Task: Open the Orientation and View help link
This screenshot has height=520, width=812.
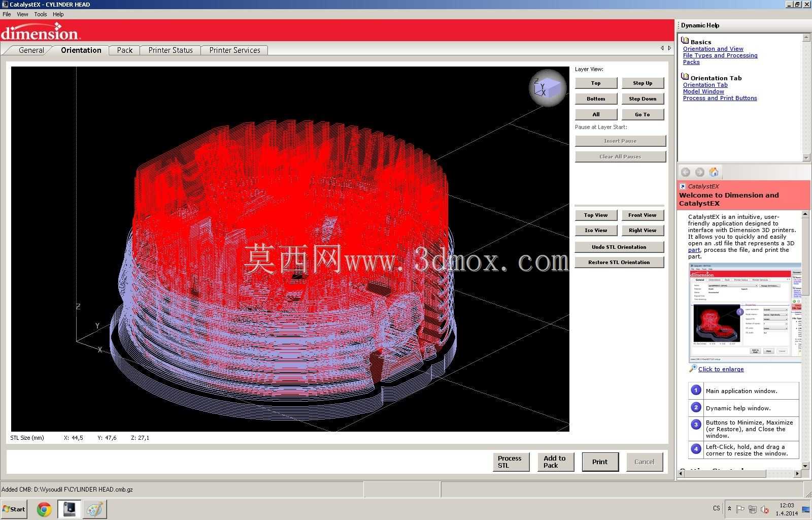Action: [x=713, y=49]
